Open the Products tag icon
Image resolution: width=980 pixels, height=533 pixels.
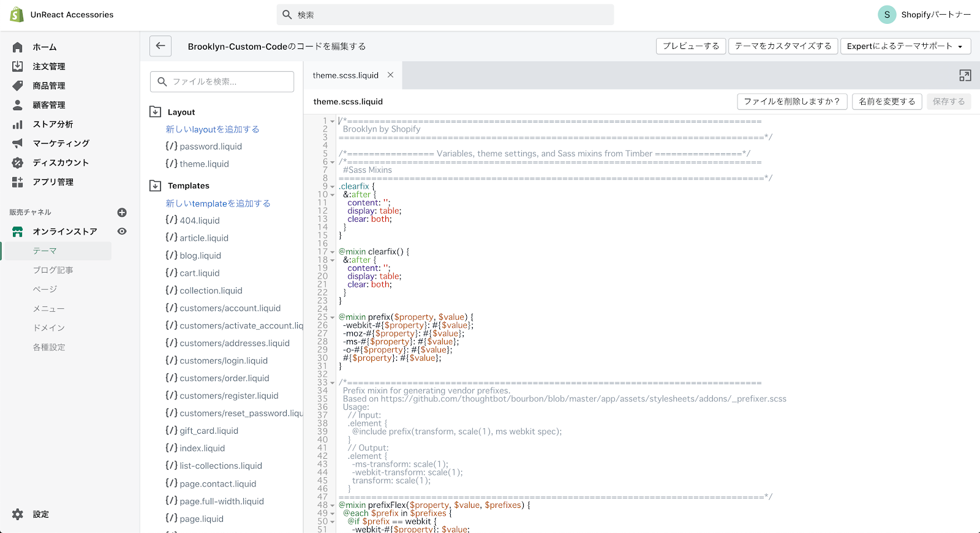pyautogui.click(x=18, y=86)
